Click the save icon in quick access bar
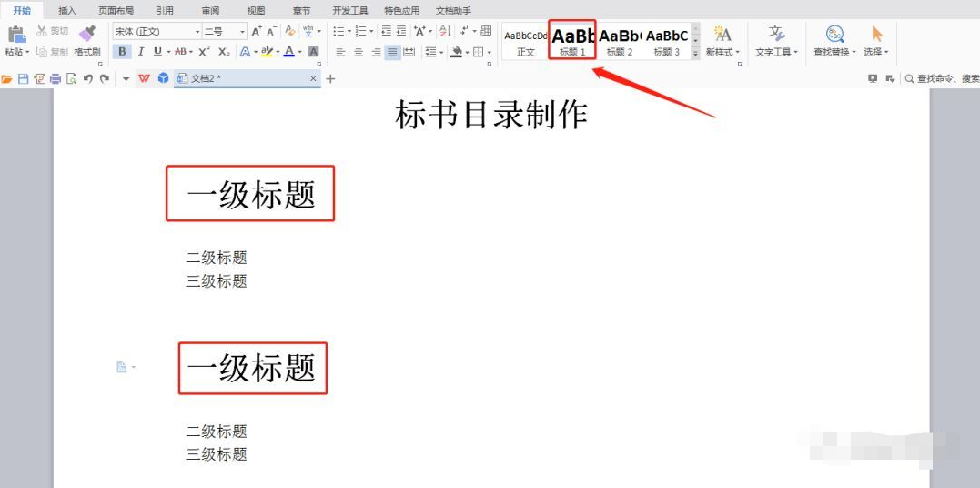Viewport: 980px width, 488px height. (x=24, y=79)
